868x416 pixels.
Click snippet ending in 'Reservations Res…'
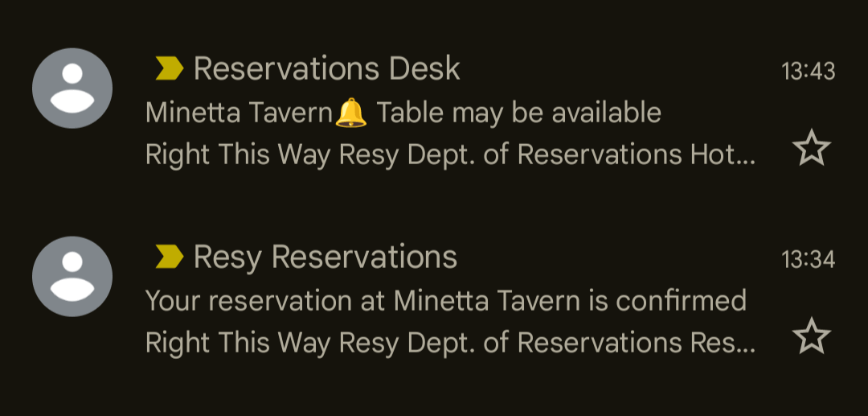tap(450, 343)
